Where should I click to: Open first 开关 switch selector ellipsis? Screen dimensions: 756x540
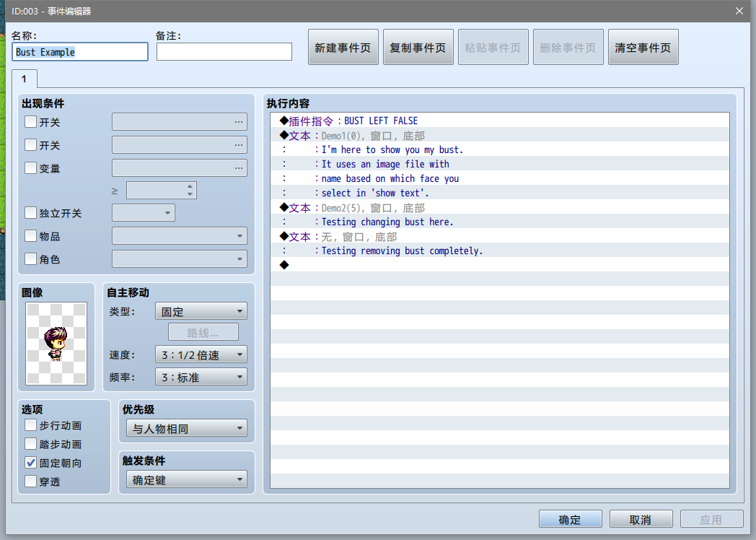point(239,122)
